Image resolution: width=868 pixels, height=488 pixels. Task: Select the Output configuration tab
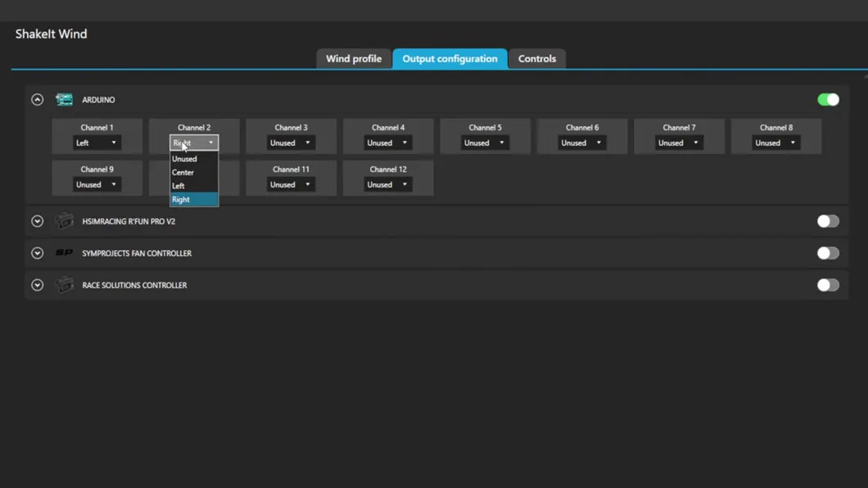(x=450, y=59)
